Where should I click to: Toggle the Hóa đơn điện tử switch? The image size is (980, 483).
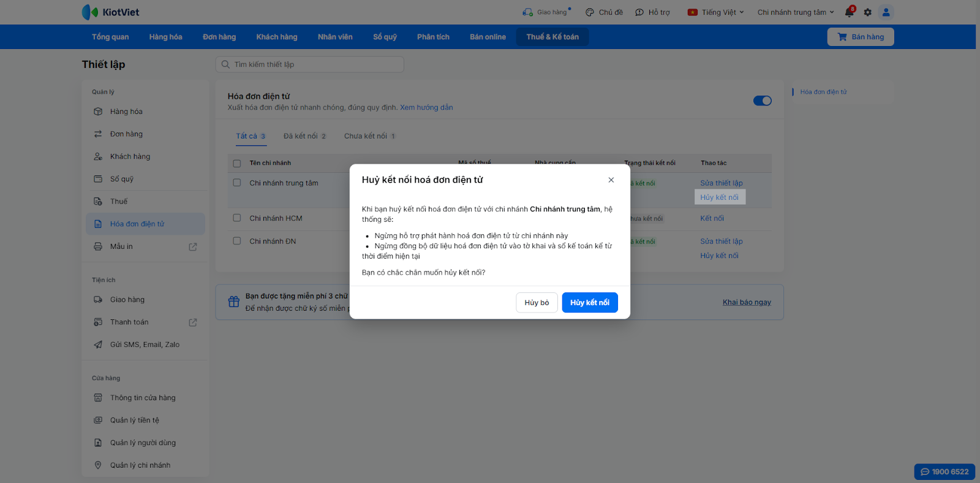763,101
